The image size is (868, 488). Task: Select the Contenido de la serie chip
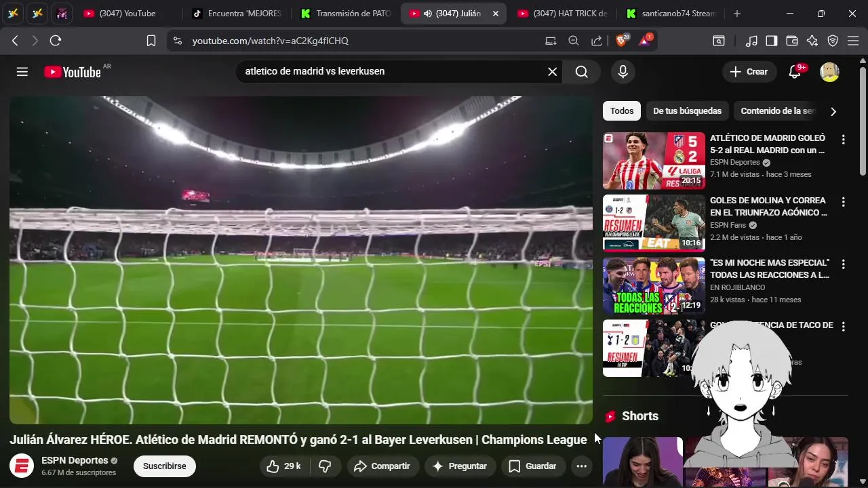pos(777,111)
